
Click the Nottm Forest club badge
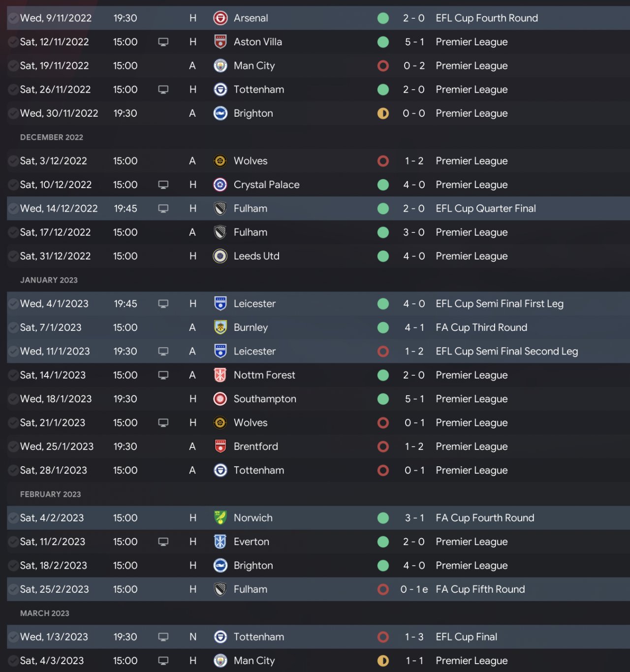(220, 375)
